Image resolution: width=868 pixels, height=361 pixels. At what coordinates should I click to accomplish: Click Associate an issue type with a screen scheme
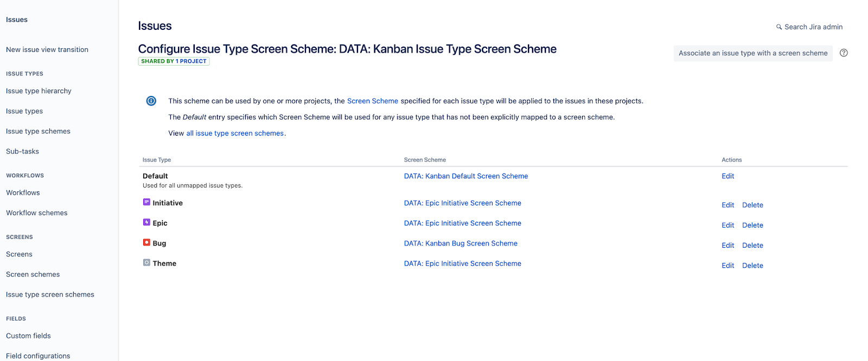753,53
